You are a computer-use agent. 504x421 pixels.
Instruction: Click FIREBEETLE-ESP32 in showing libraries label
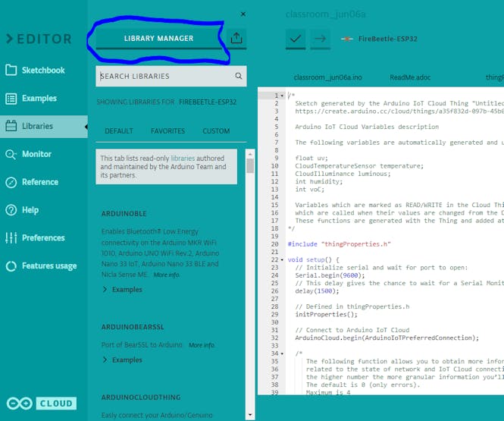pos(208,102)
